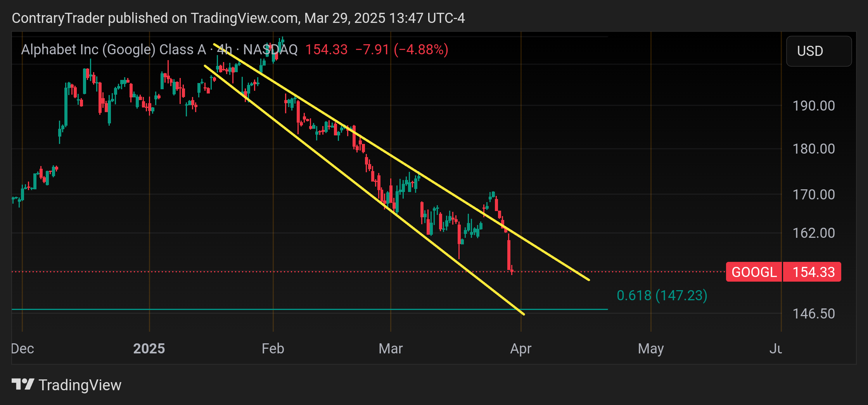
Task: Click the TradingView logo icon
Action: 23,384
